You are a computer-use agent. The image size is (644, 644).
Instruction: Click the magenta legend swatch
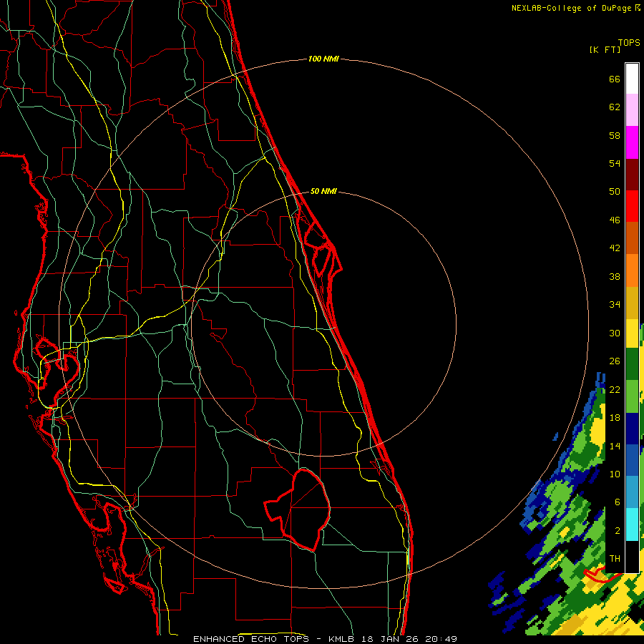pyautogui.click(x=632, y=142)
